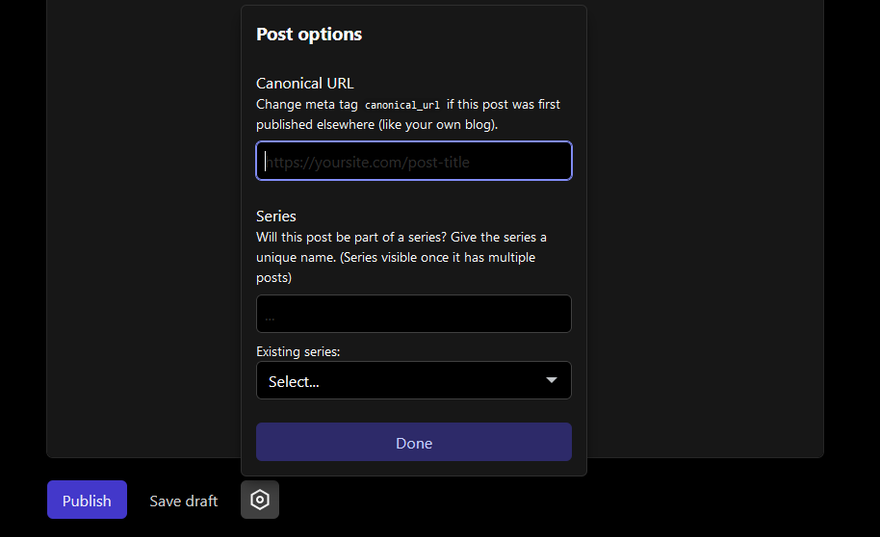Click the hexagon post options icon
The height and width of the screenshot is (537, 880).
pos(260,499)
